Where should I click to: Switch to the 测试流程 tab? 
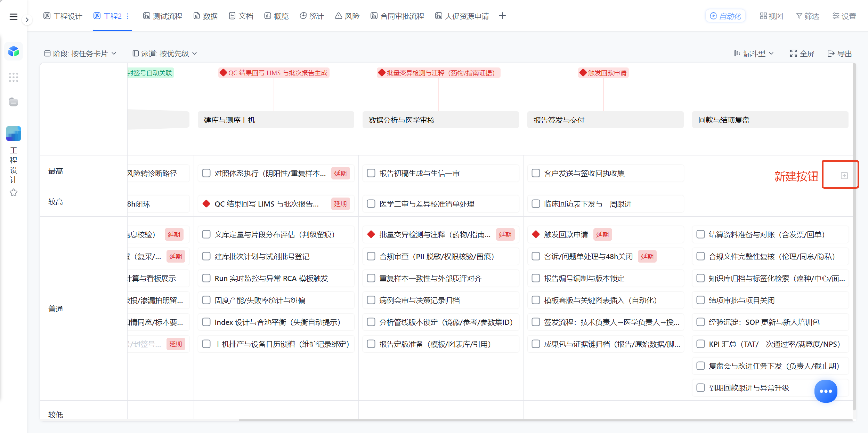coord(163,16)
